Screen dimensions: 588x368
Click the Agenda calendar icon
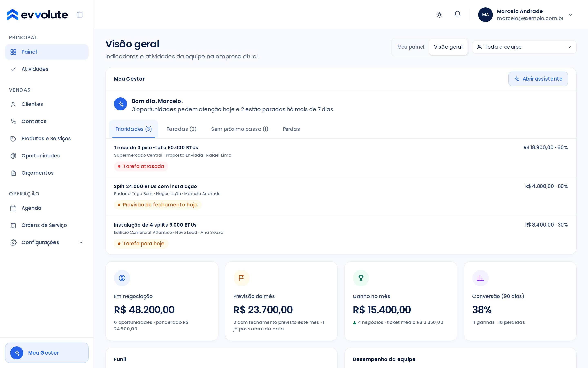tap(13, 208)
